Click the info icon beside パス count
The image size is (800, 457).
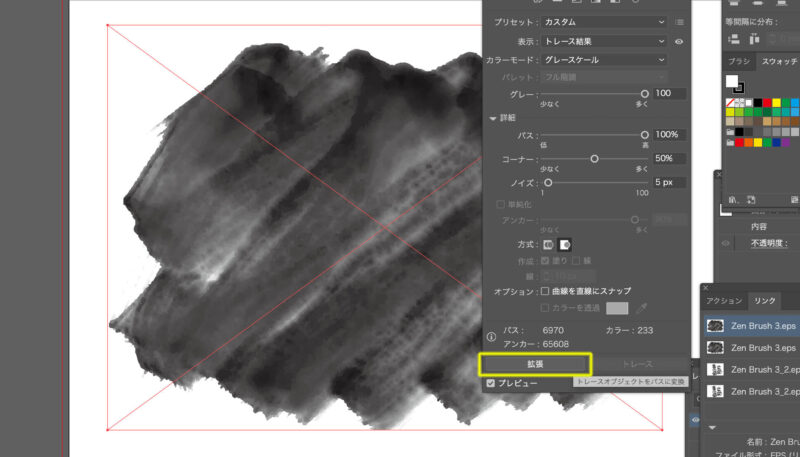(x=491, y=337)
